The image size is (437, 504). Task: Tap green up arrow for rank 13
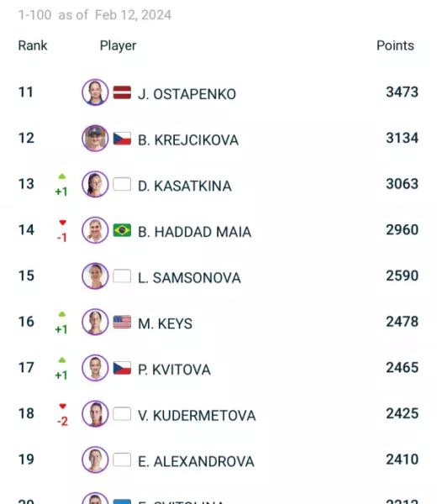tap(62, 176)
